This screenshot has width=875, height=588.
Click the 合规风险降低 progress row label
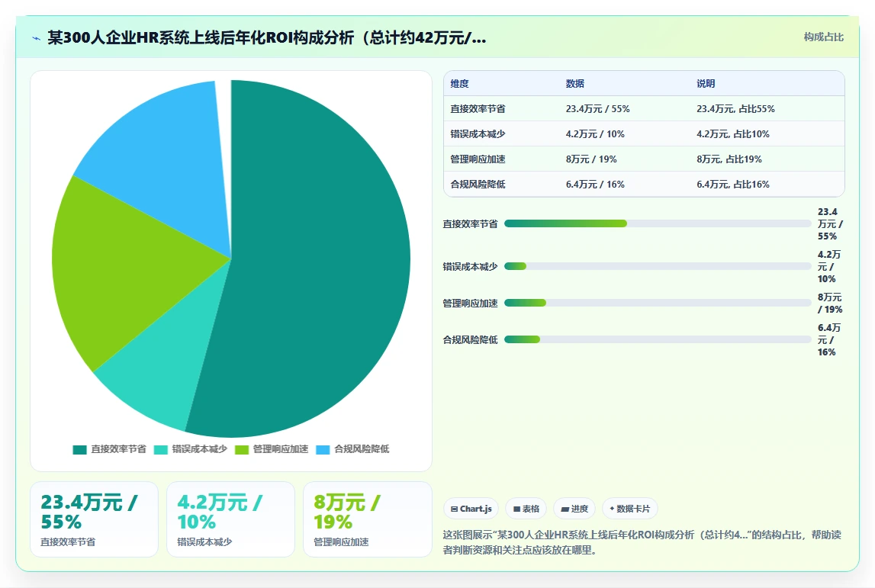point(470,339)
